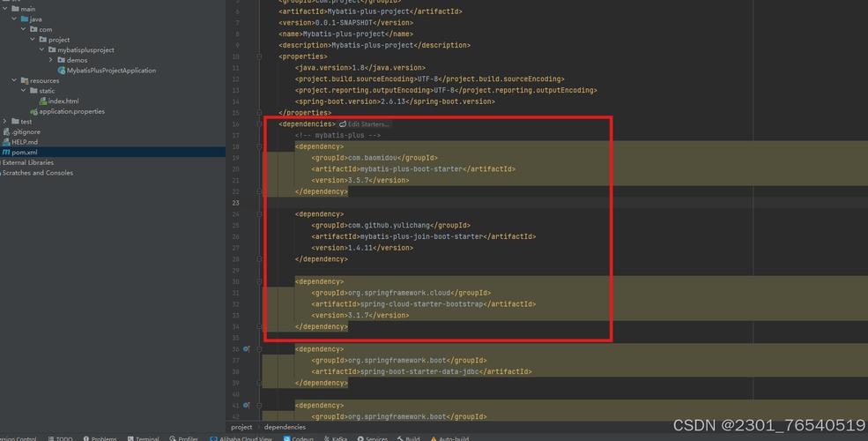Click the Maven icon beside pom.xml
The image size is (868, 441).
point(6,152)
